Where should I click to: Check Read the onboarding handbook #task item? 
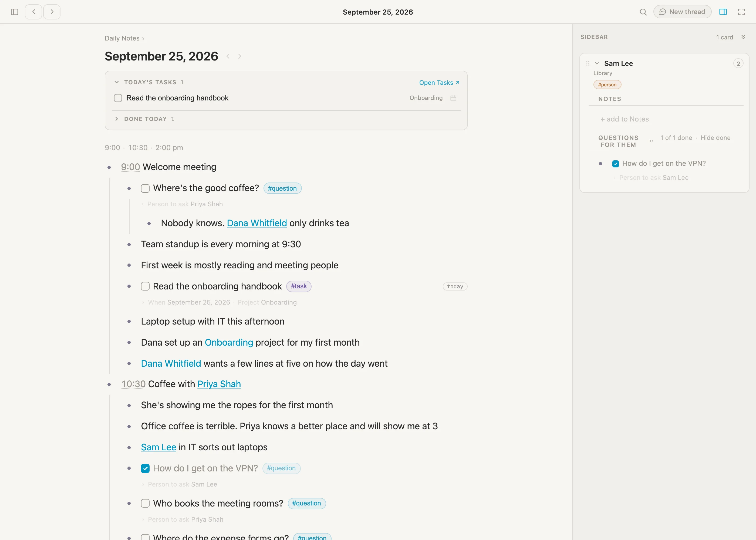(x=145, y=286)
